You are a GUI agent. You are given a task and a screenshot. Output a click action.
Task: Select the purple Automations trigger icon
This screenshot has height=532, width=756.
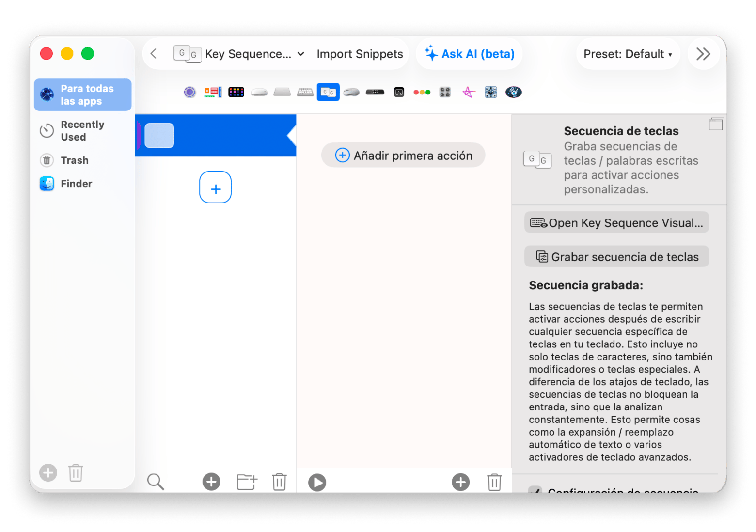190,92
